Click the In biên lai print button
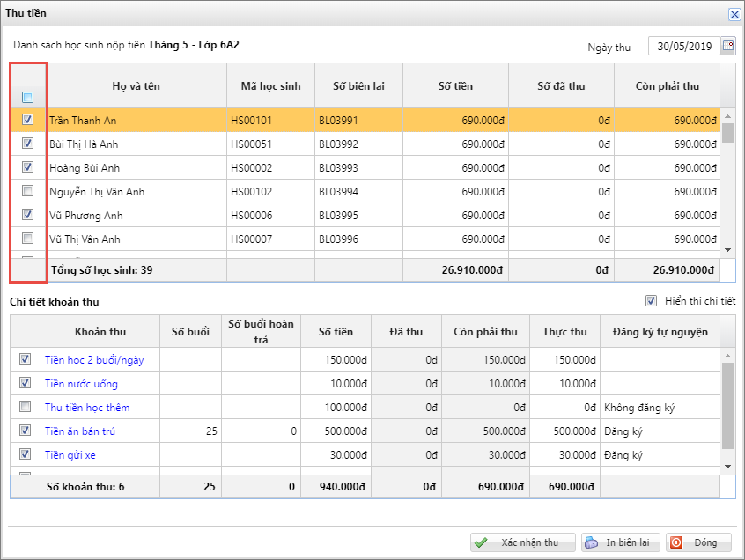Viewport: 745px width, 560px height. coord(620,543)
